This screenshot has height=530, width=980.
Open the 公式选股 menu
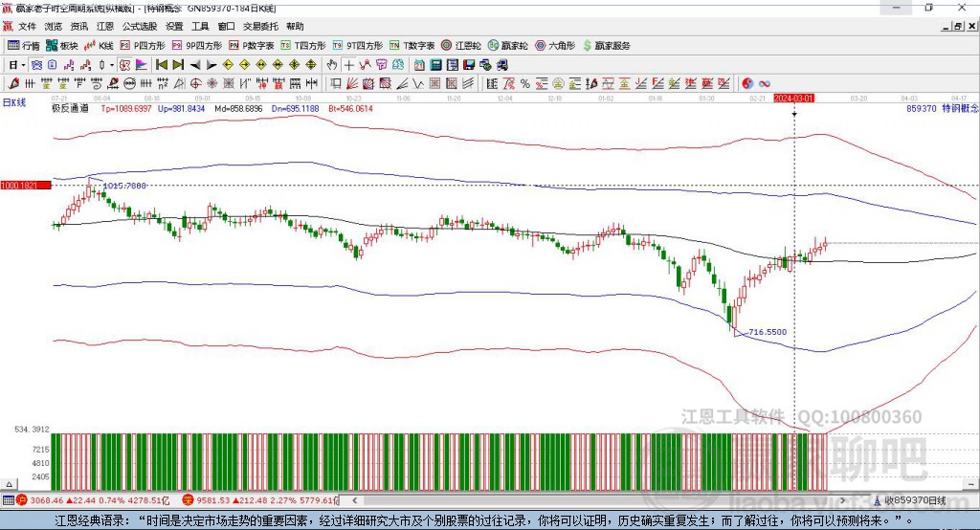click(x=140, y=26)
